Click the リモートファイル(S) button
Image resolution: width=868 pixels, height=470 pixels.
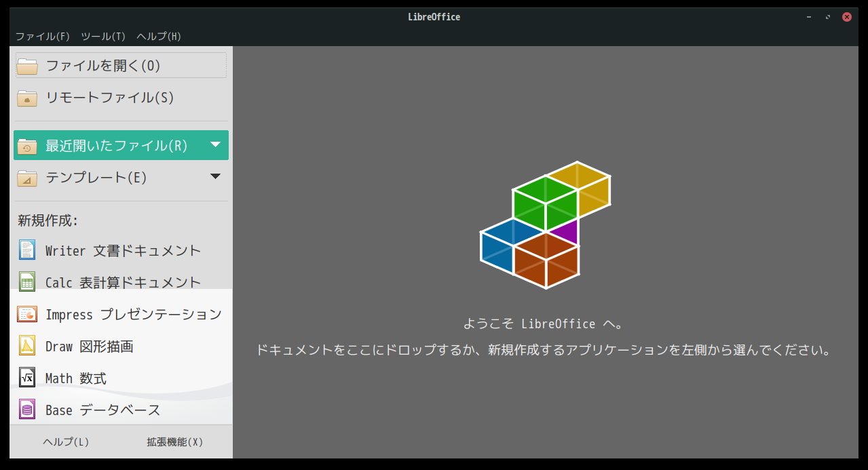[121, 98]
